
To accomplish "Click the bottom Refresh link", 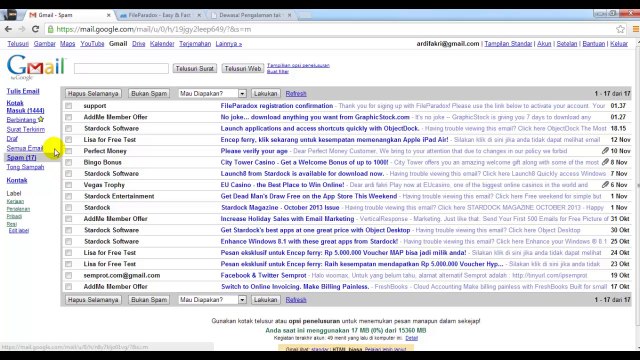I will (x=296, y=300).
